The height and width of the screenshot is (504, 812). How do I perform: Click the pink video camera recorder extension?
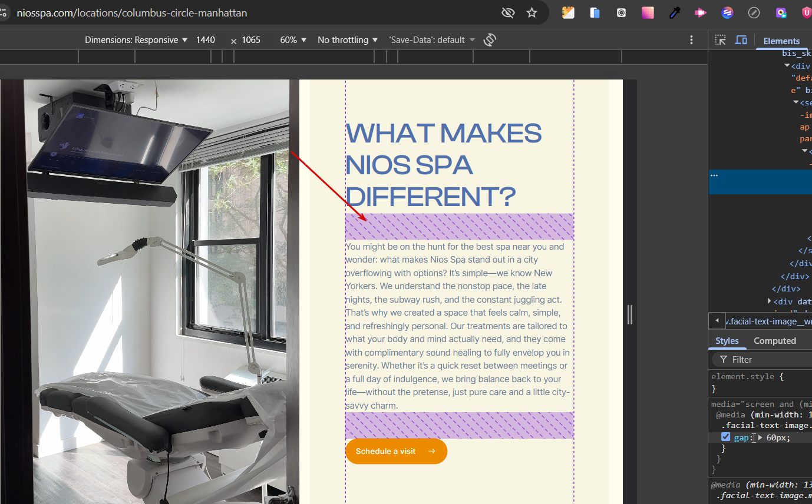point(701,13)
